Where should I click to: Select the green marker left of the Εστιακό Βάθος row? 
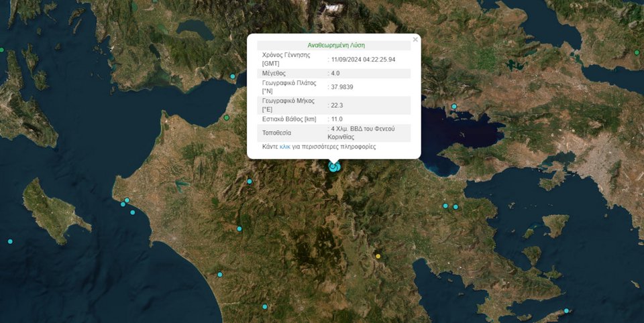pos(227,118)
